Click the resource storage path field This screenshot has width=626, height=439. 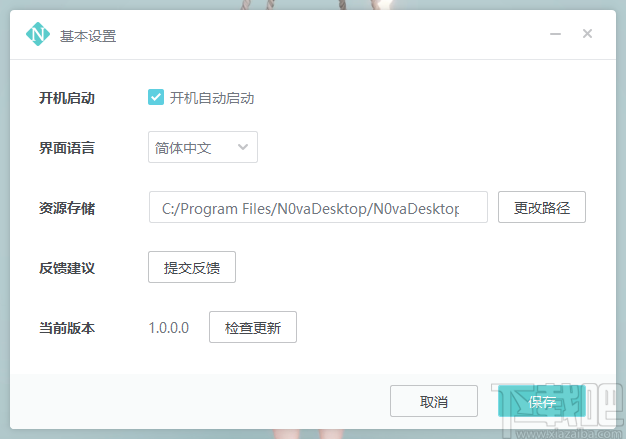pyautogui.click(x=318, y=207)
